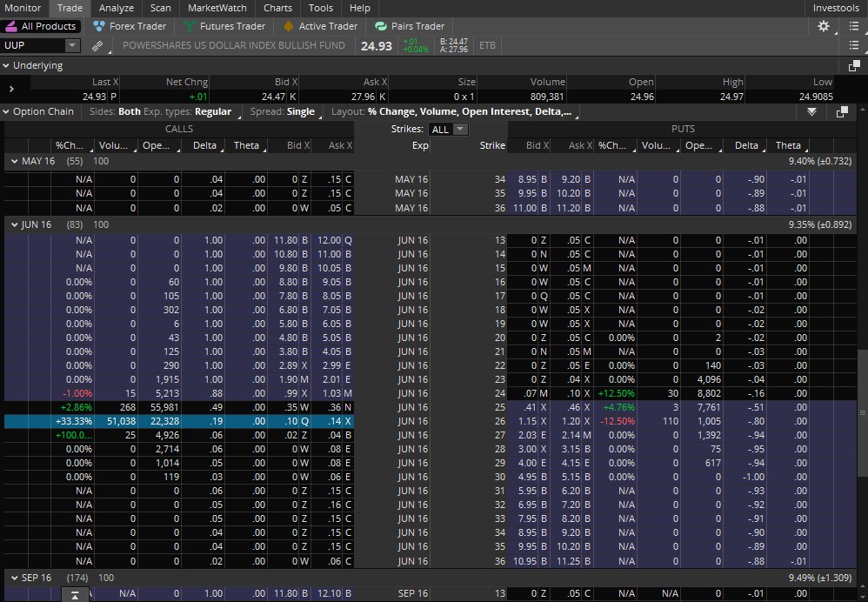Collapse the MAY 16 expiration group
Viewport: 868px width, 602px height.
(15, 161)
